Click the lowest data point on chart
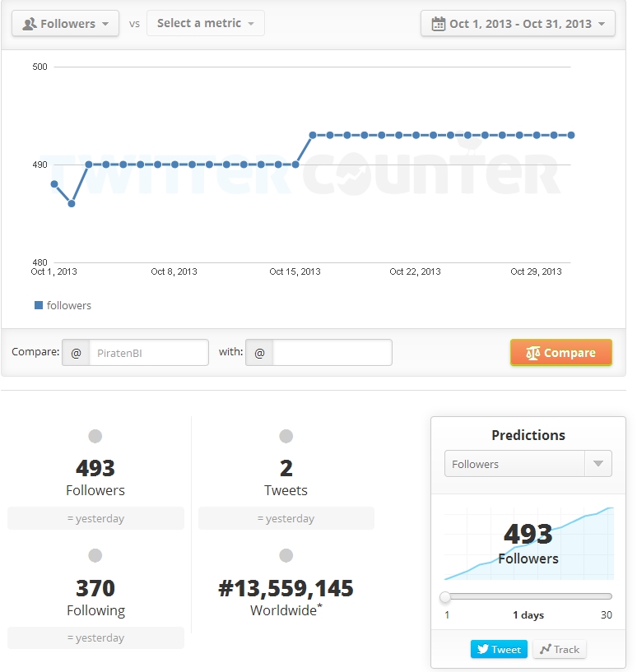This screenshot has height=672, width=637. tap(72, 203)
